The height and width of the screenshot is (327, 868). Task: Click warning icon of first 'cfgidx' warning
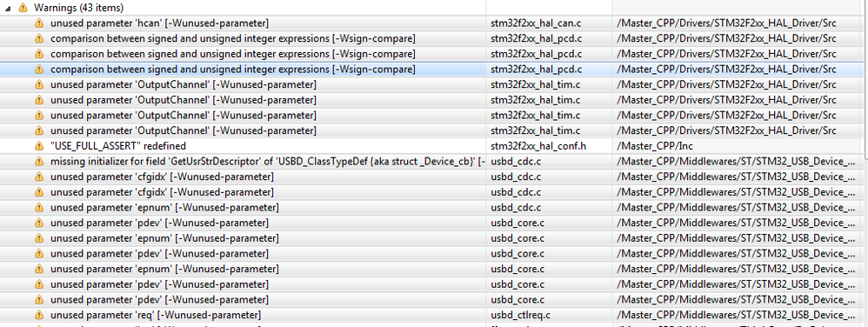tap(39, 177)
